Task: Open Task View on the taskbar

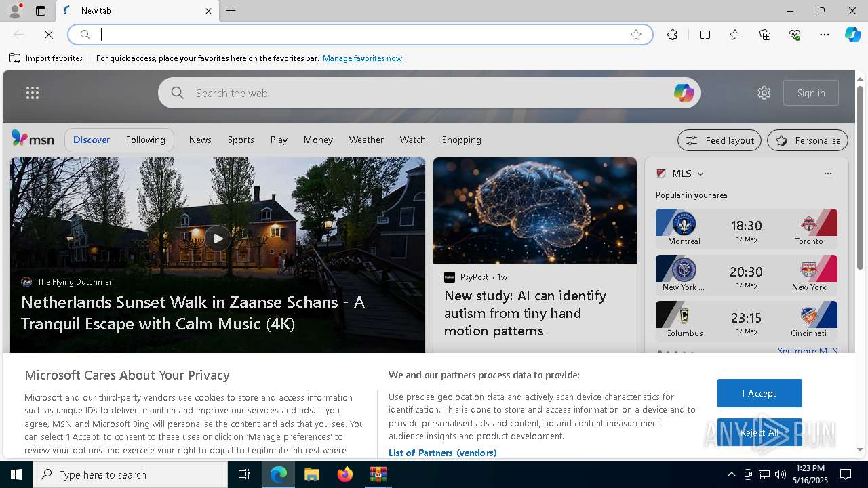Action: [244, 474]
